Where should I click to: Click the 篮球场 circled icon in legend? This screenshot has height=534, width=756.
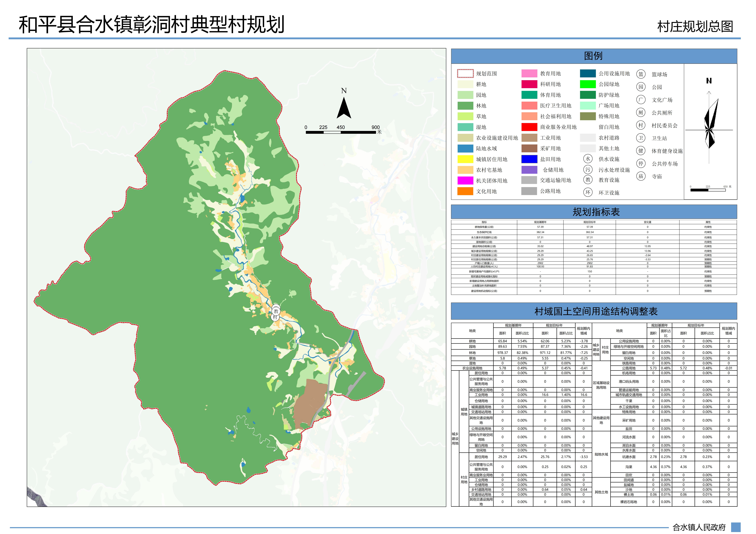click(x=641, y=74)
